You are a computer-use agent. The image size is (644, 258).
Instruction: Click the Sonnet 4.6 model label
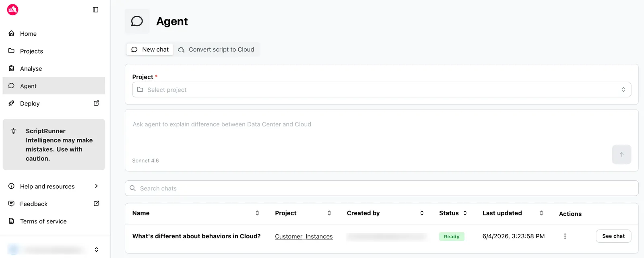click(x=145, y=161)
